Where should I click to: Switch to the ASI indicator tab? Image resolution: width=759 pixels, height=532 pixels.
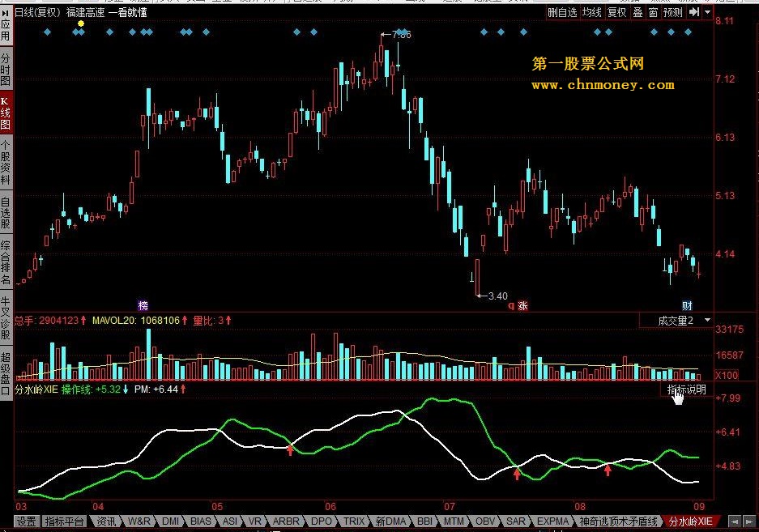coord(230,521)
